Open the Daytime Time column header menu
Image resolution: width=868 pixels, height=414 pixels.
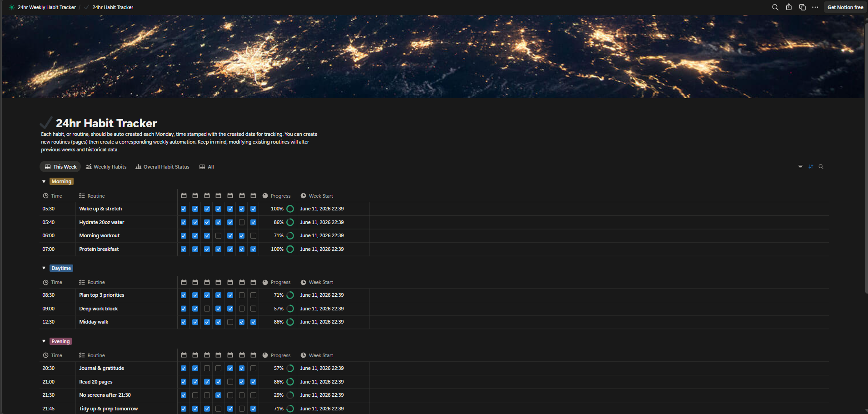click(57, 282)
